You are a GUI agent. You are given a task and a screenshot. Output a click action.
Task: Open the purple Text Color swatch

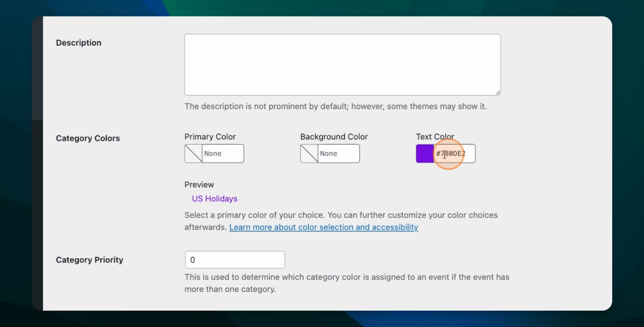click(425, 154)
